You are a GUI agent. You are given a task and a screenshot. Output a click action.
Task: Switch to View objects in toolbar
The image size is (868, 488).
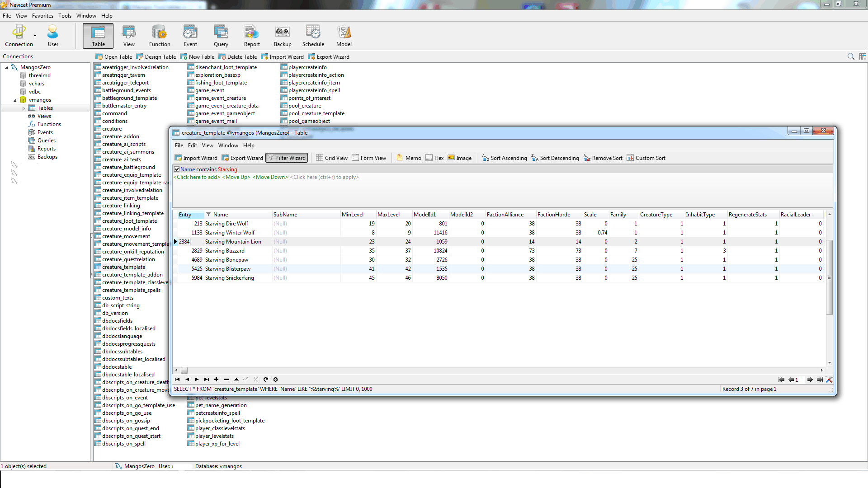[129, 36]
